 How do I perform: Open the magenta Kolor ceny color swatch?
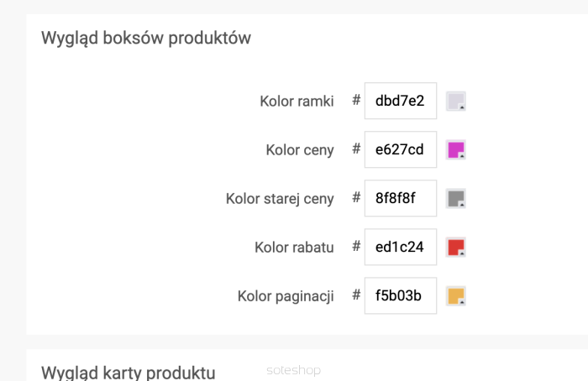click(455, 150)
